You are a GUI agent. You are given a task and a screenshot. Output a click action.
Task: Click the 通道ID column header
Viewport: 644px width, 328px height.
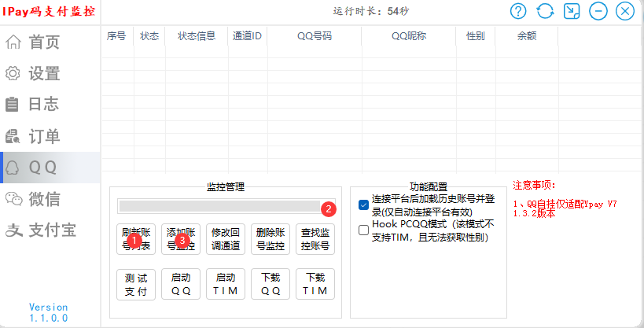(x=248, y=36)
